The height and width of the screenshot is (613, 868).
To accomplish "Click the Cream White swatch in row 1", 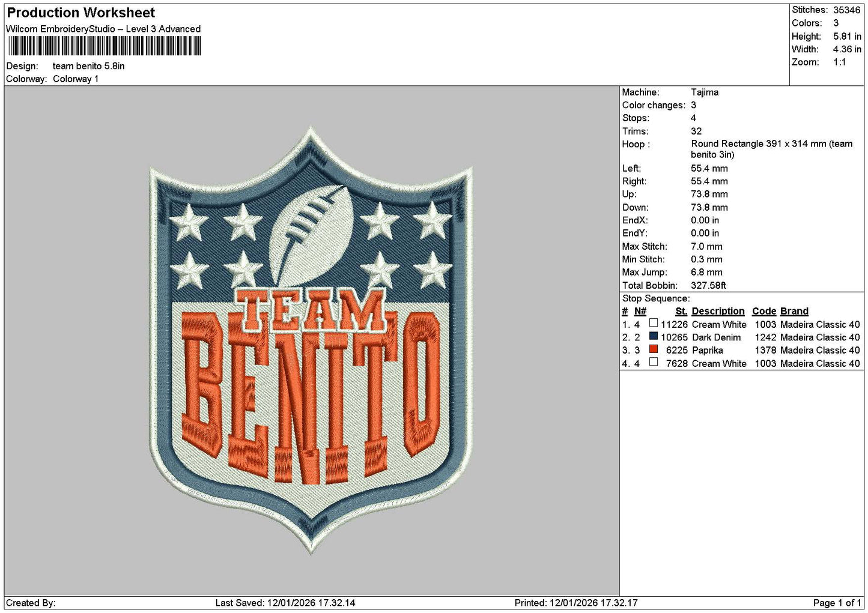I will (x=654, y=323).
